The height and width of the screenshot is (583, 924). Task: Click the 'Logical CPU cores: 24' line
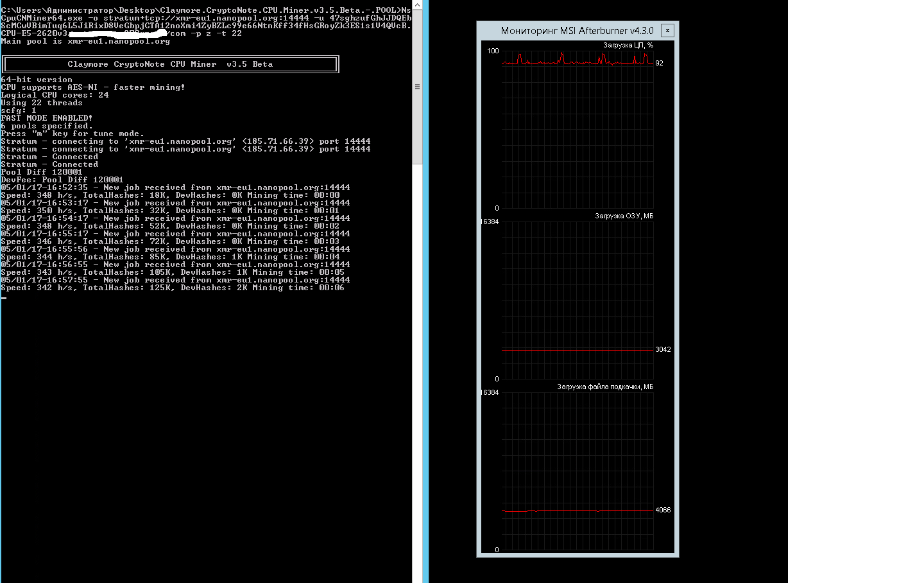(55, 95)
